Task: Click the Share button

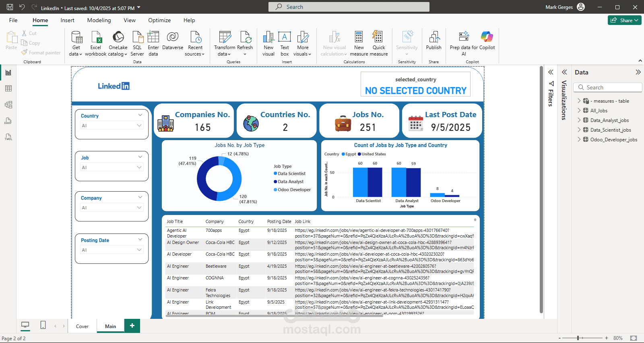Action: (624, 20)
